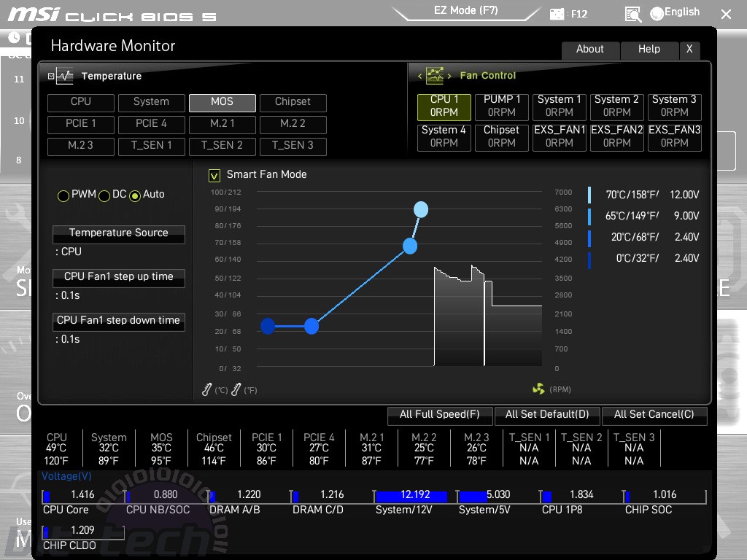Collapse the Temperature section box icon

[51, 76]
